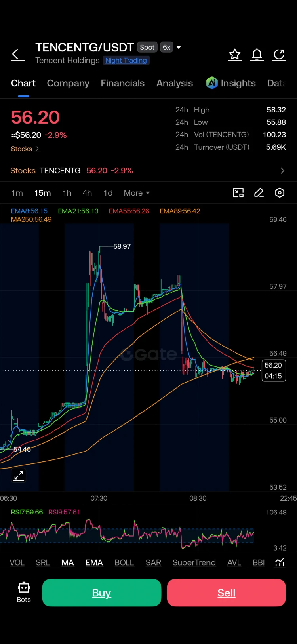The image size is (297, 644).
Task: Select 15m timeframe
Action: pyautogui.click(x=43, y=193)
